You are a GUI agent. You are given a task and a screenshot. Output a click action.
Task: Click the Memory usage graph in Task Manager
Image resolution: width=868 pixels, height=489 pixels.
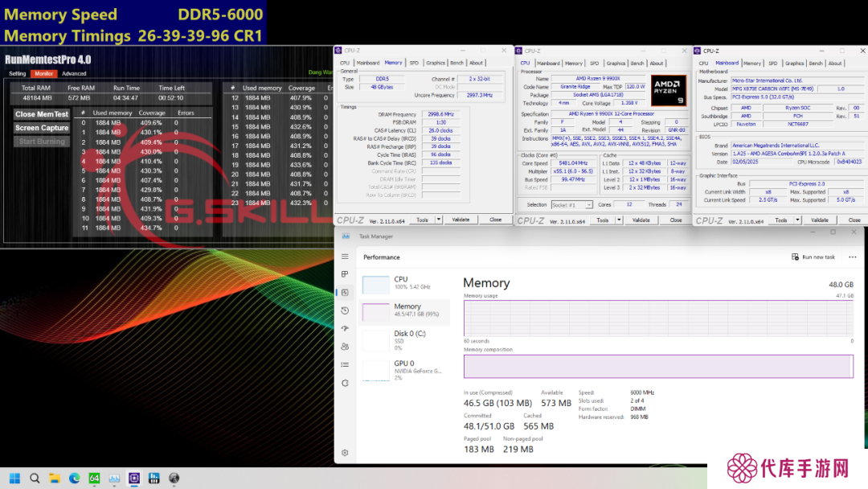click(x=658, y=318)
